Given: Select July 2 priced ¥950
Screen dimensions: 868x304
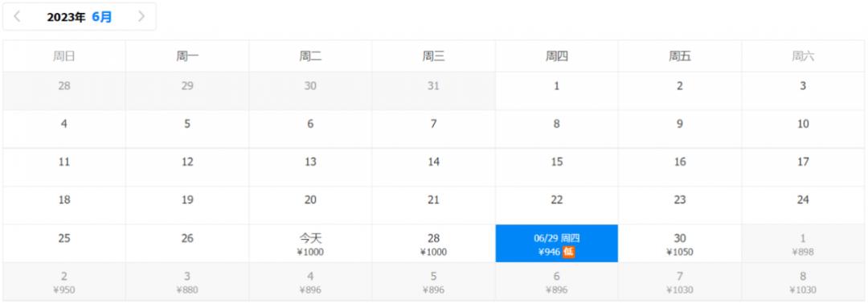Looking at the screenshot, I should tap(64, 281).
